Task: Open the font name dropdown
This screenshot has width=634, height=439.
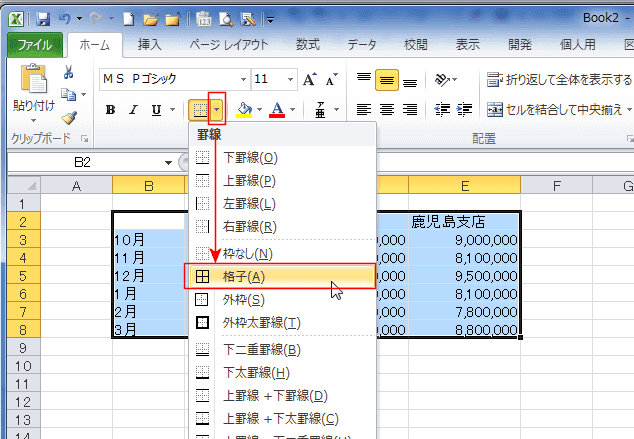Action: click(x=243, y=79)
